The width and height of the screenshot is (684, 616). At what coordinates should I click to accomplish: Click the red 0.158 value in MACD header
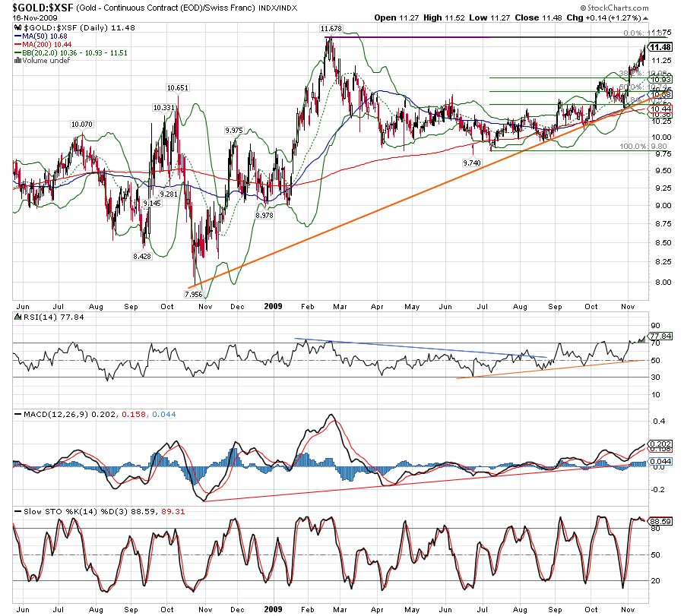pyautogui.click(x=134, y=414)
